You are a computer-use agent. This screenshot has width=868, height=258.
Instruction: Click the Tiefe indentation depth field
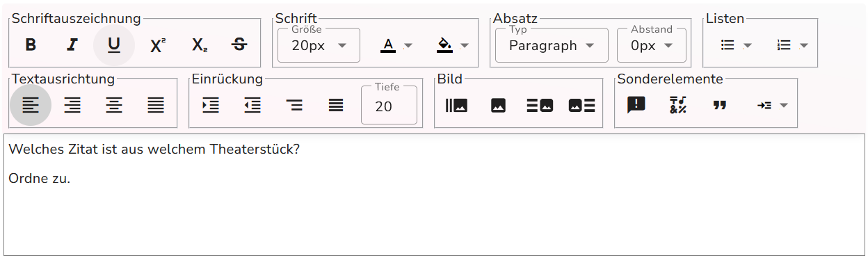tap(389, 106)
